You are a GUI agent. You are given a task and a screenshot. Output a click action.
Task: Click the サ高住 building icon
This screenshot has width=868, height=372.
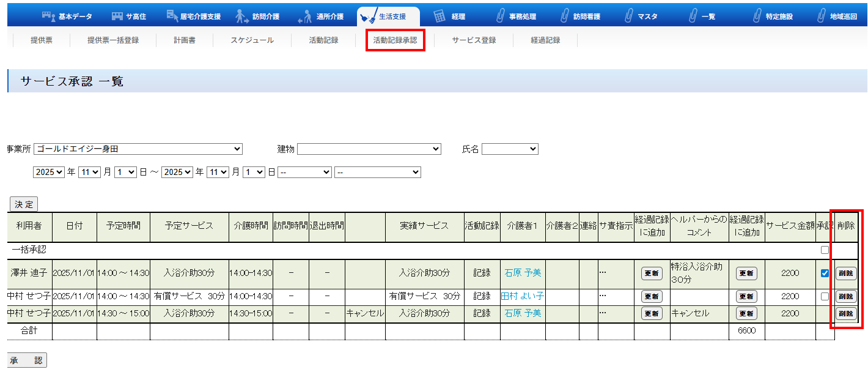117,17
